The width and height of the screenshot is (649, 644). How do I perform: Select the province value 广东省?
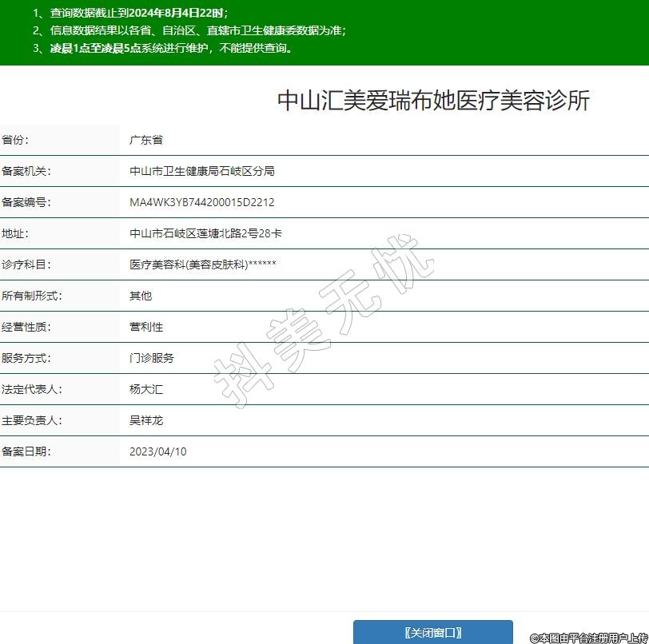pyautogui.click(x=146, y=140)
